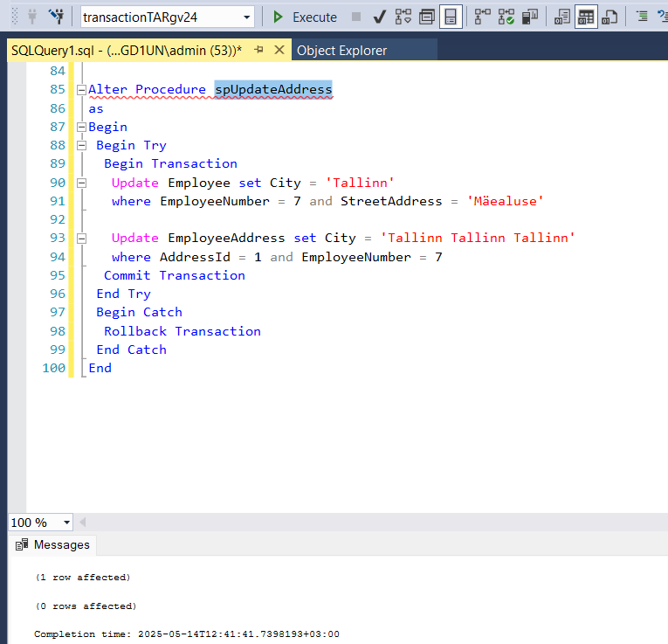Select Results to File icon
Viewport: 668px width, 644px height.
609,17
